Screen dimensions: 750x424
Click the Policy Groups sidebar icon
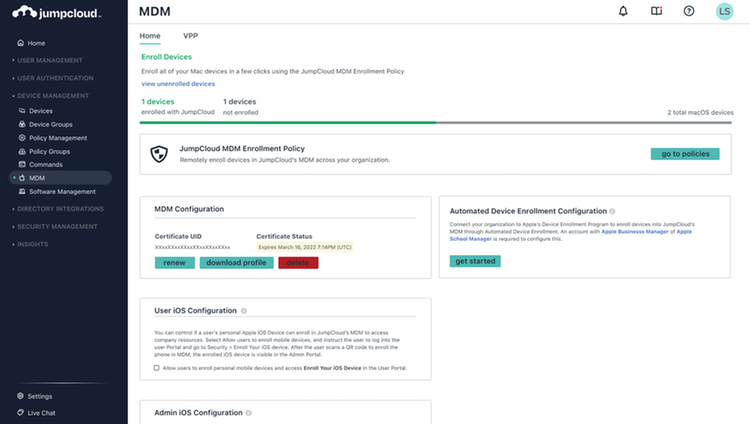coord(22,151)
